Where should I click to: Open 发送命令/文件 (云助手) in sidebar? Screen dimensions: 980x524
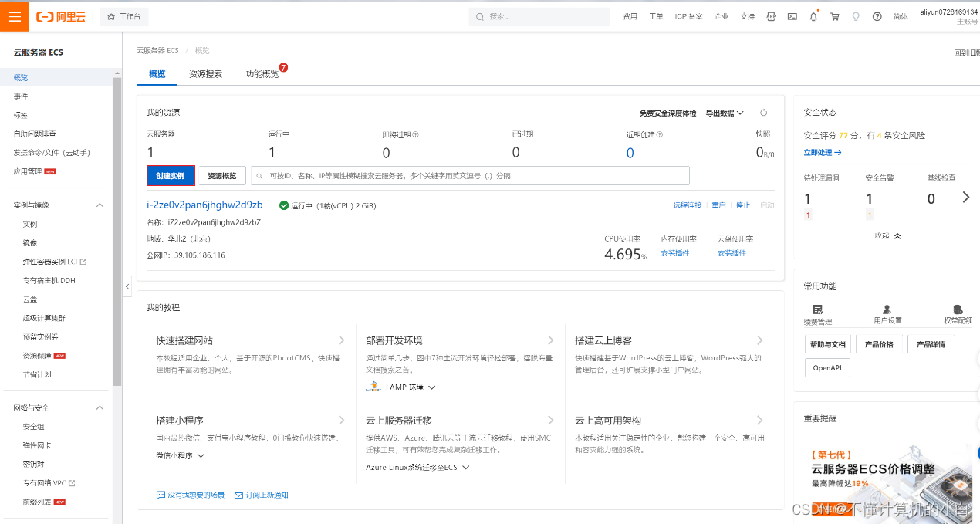pyautogui.click(x=52, y=153)
